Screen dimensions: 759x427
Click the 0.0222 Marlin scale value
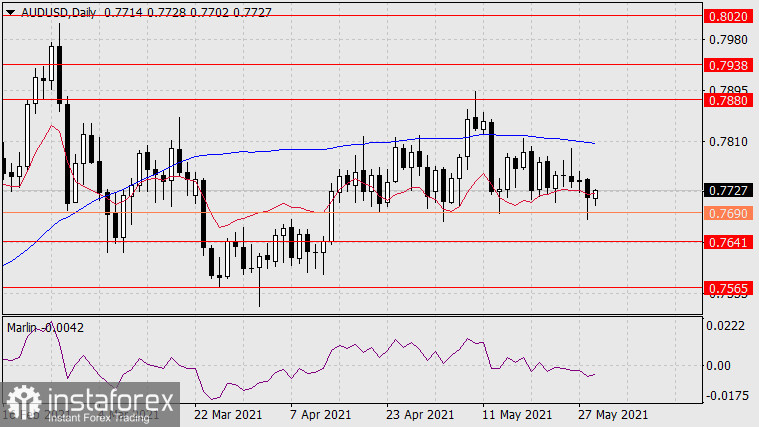click(x=726, y=327)
